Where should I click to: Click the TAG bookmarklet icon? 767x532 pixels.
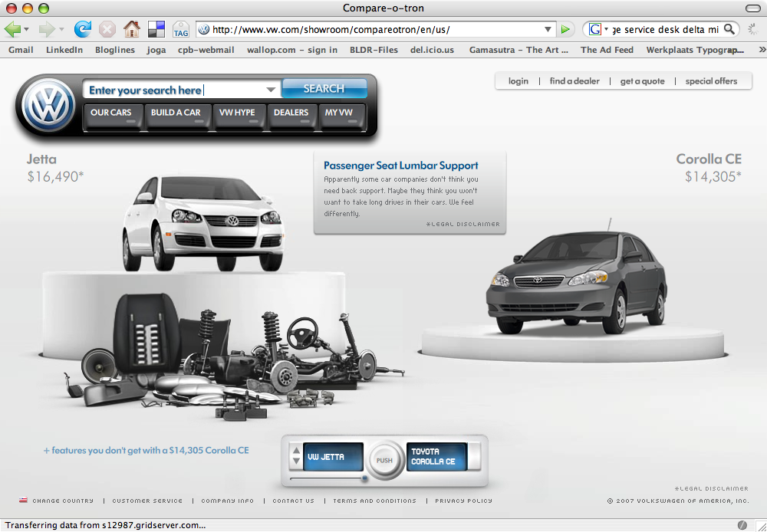point(180,31)
